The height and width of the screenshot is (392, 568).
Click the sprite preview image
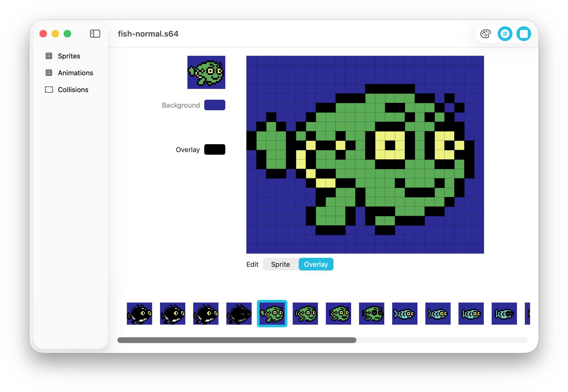(206, 72)
